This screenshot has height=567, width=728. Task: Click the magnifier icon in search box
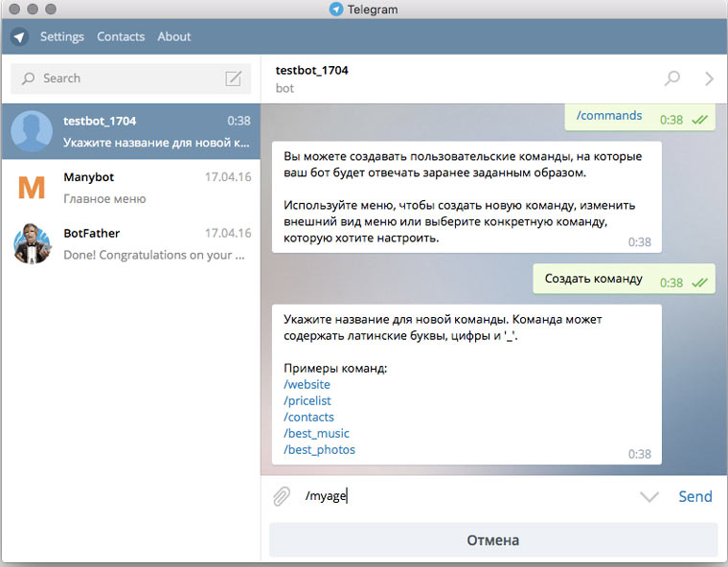pos(28,79)
